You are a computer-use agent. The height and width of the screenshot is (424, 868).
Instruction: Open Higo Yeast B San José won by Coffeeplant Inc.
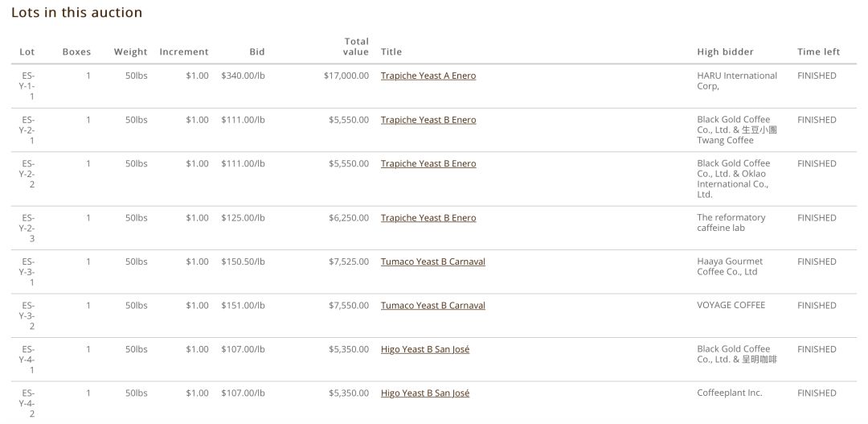[x=424, y=393]
